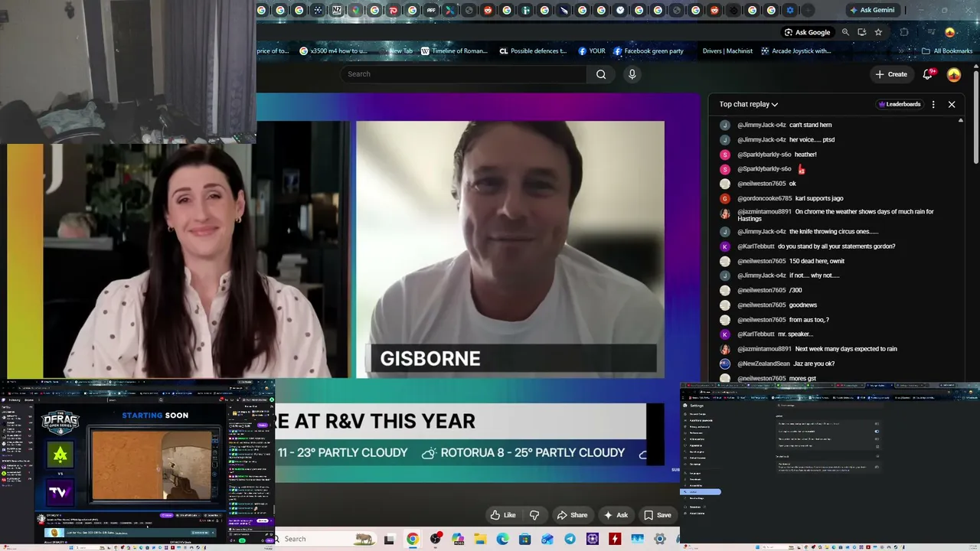Viewport: 980px width, 551px height.
Task: Click chat message "Jaz are you ok?"
Action: [x=815, y=364]
